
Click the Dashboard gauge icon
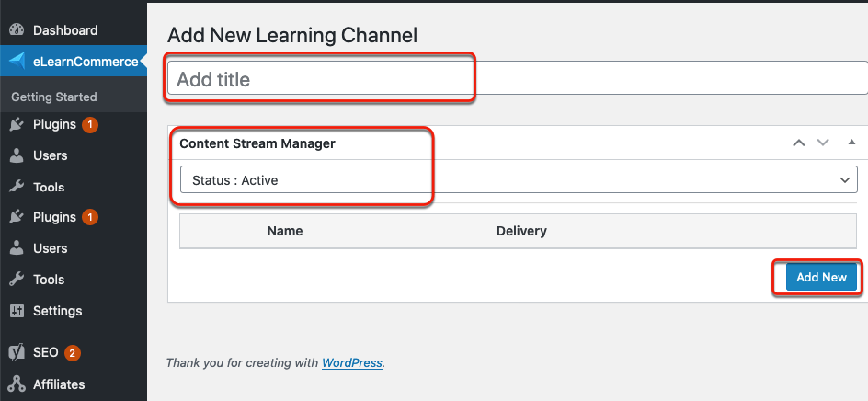[17, 30]
